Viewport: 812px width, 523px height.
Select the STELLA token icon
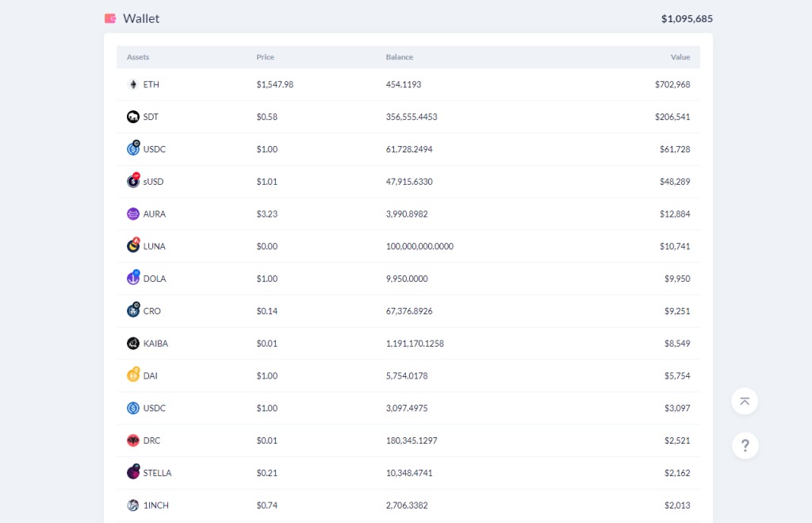(x=133, y=471)
